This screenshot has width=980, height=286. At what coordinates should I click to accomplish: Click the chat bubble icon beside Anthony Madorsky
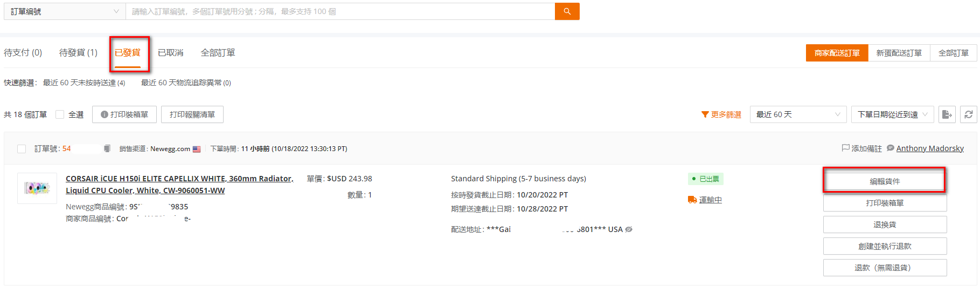(x=891, y=148)
